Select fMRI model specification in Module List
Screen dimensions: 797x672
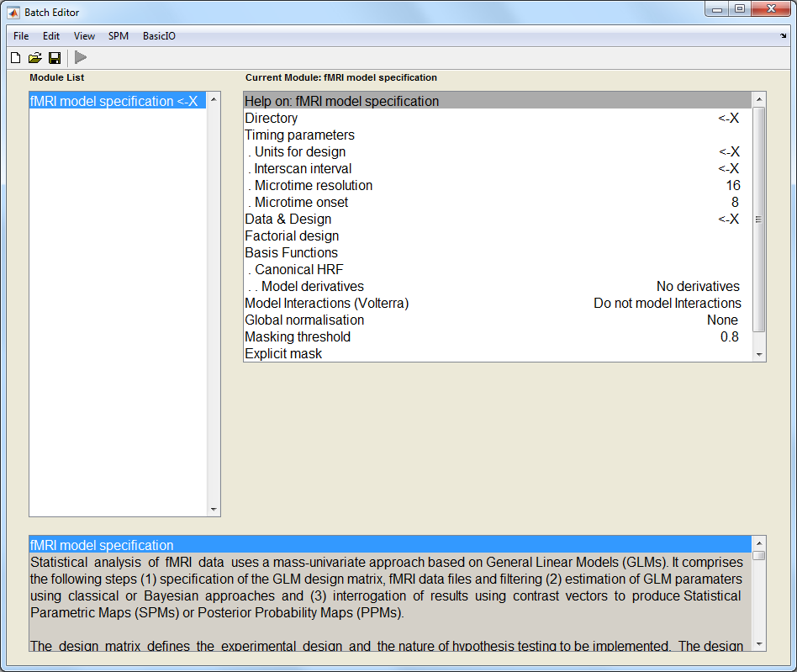(x=114, y=102)
